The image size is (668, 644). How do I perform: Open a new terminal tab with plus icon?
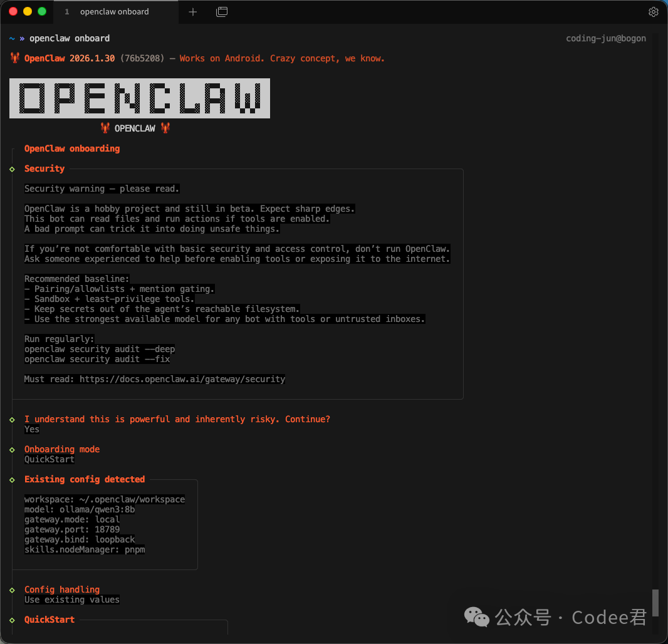pyautogui.click(x=192, y=12)
